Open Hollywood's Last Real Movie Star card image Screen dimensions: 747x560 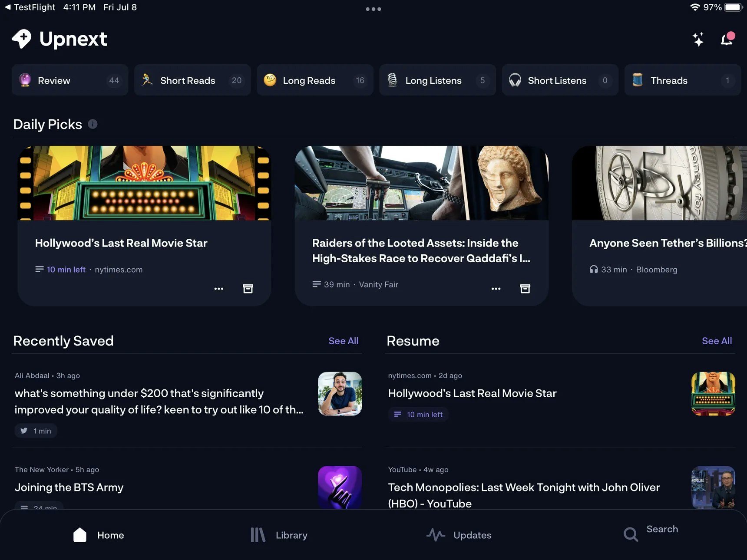[x=144, y=183]
